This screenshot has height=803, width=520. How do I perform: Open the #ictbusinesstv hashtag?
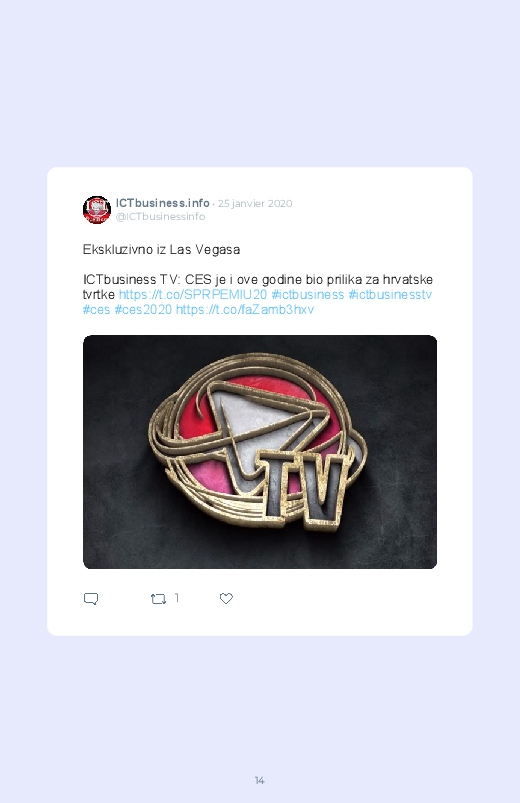point(390,294)
